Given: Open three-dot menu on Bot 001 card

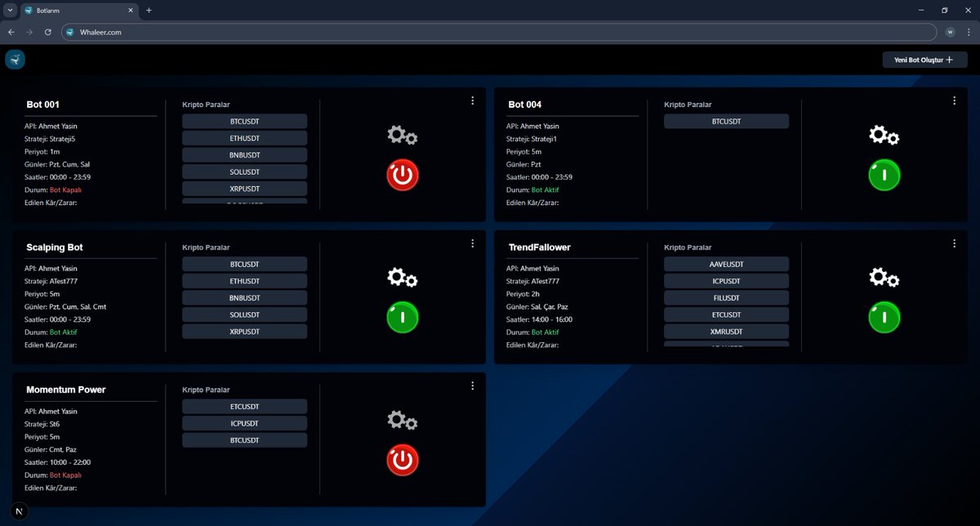Looking at the screenshot, I should tap(472, 100).
